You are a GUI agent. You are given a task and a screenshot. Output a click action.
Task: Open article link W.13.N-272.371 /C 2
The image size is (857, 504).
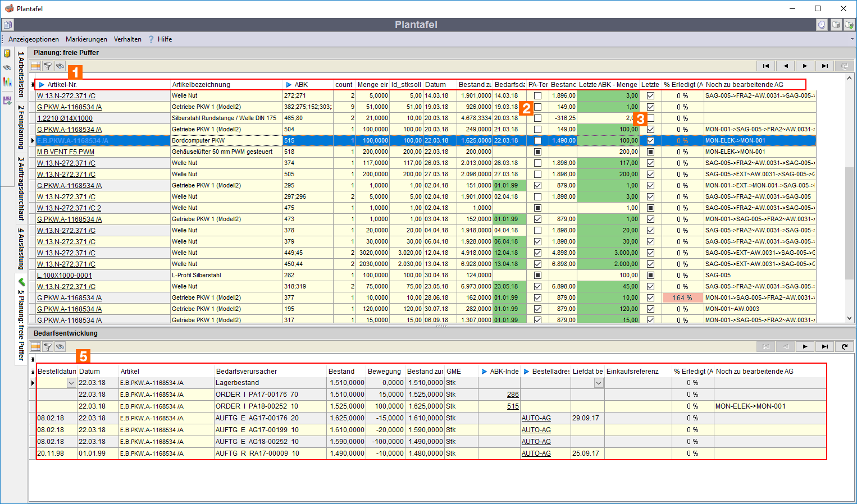69,208
